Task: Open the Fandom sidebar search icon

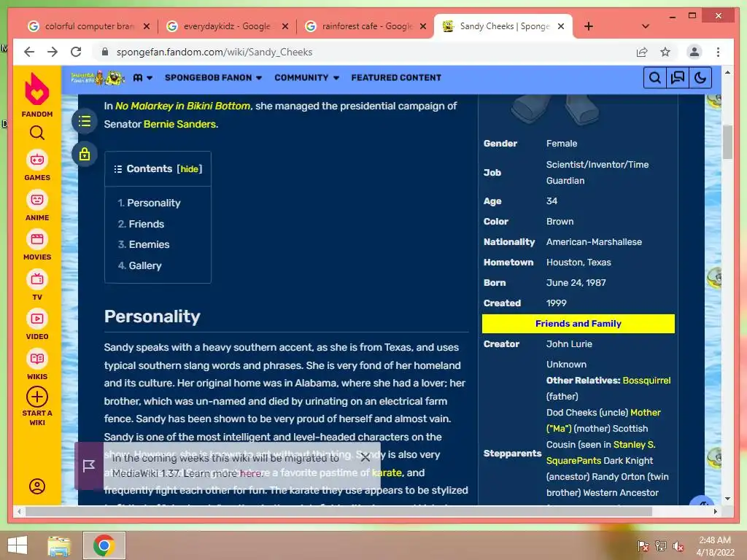Action: point(36,133)
